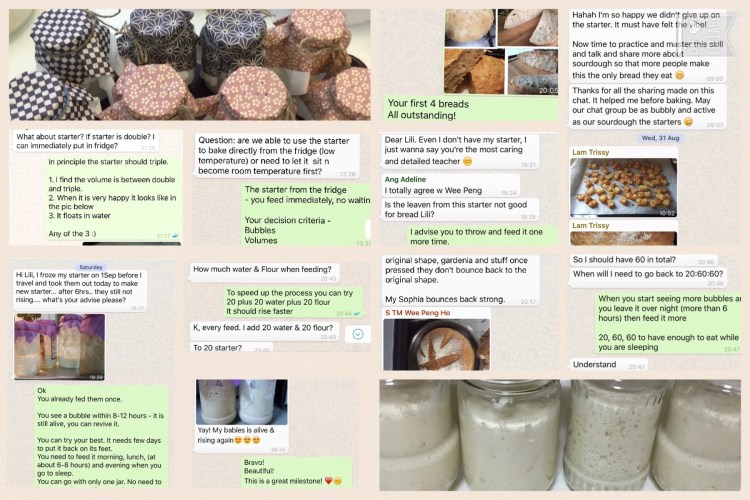
Task: Open photo above 'My babies are alive' caption
Action: coord(242,402)
